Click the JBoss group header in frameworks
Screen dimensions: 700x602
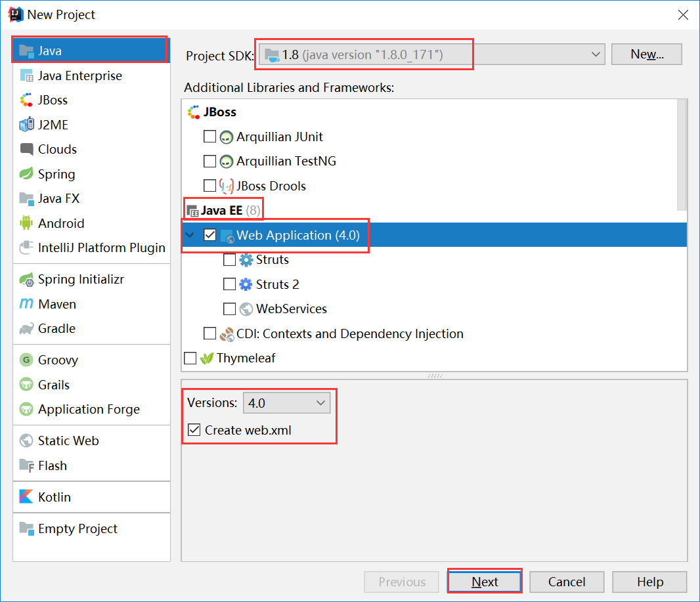[x=211, y=112]
